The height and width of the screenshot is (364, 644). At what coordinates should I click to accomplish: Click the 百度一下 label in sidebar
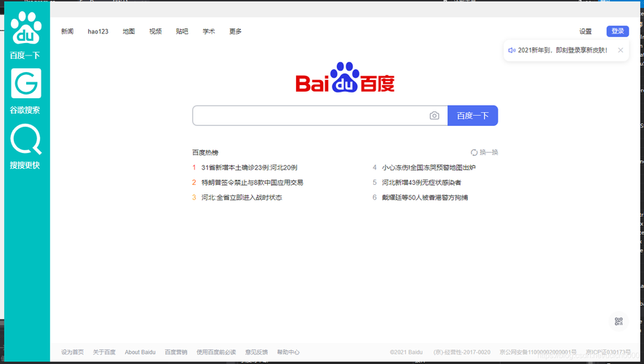click(x=25, y=55)
